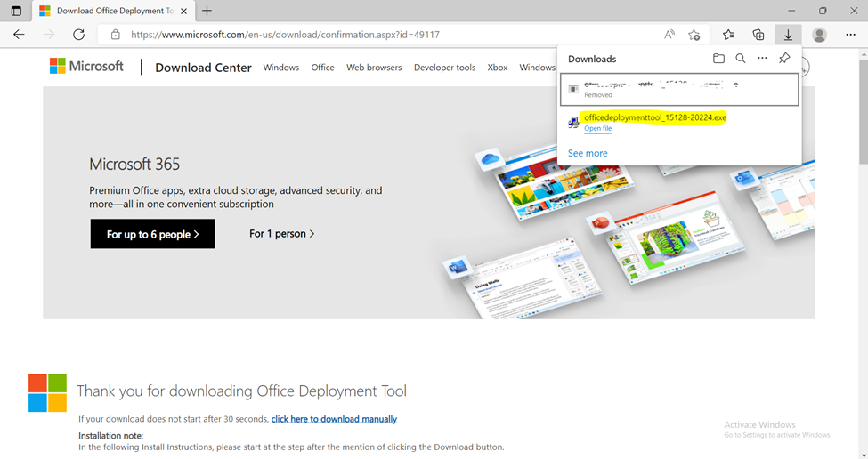Viewport: 868px width, 459px height.
Task: Search downloads using magnifier icon
Action: coord(740,58)
